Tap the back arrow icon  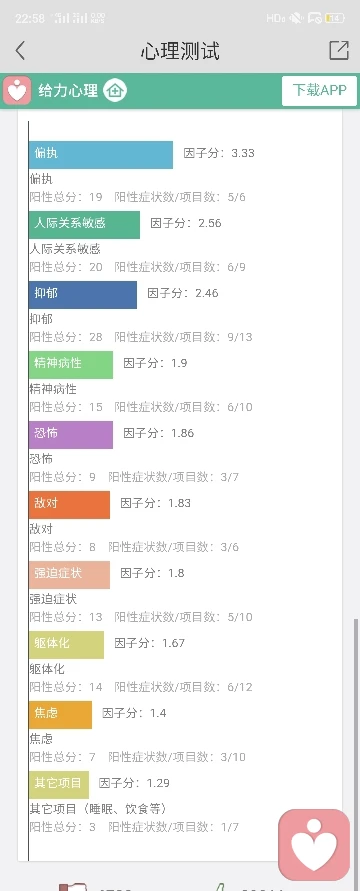20,51
